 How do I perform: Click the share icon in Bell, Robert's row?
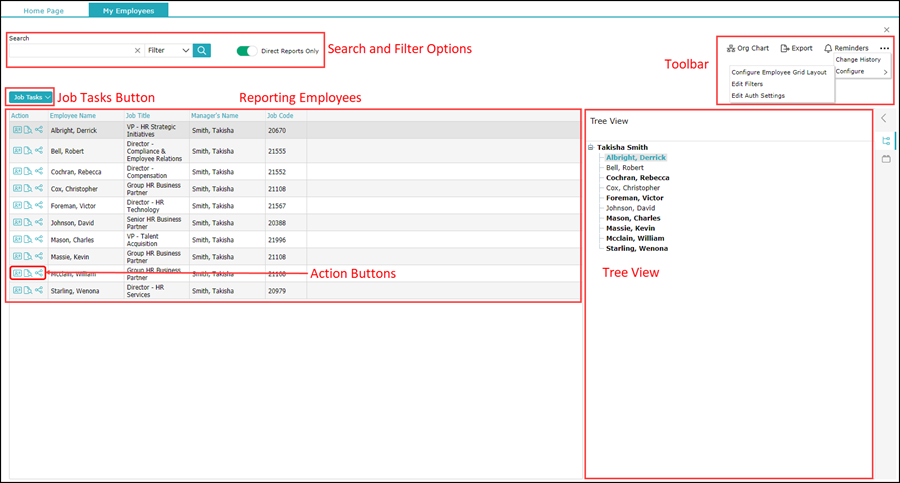tap(39, 151)
